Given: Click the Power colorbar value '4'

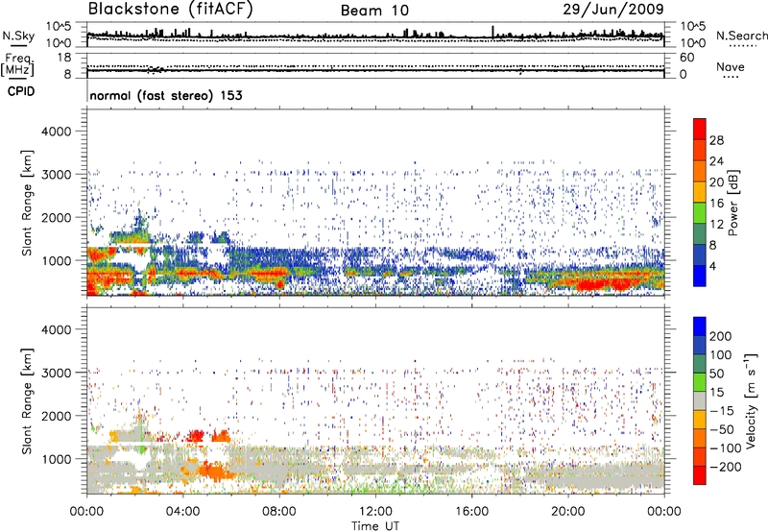Looking at the screenshot, I should pyautogui.click(x=712, y=266).
